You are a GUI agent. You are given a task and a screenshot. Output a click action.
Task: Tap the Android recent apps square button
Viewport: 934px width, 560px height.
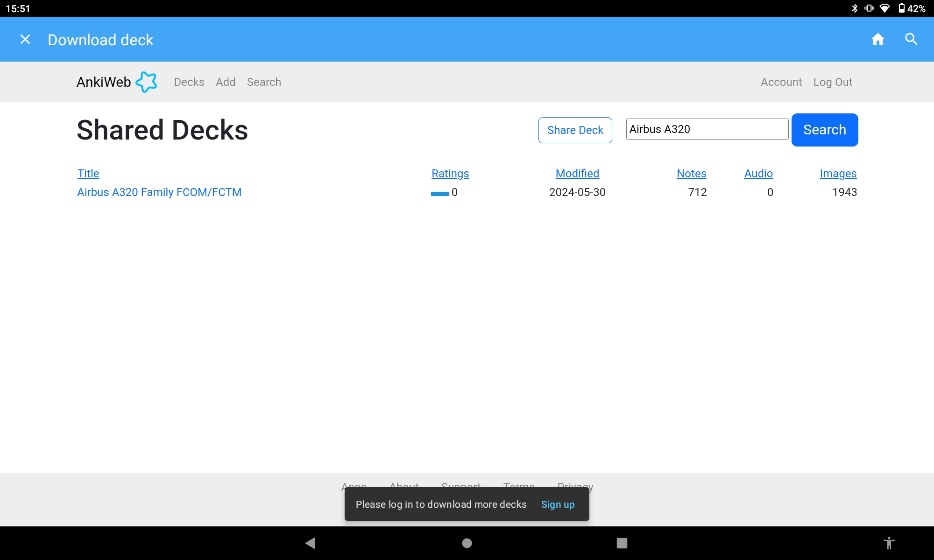tap(622, 543)
